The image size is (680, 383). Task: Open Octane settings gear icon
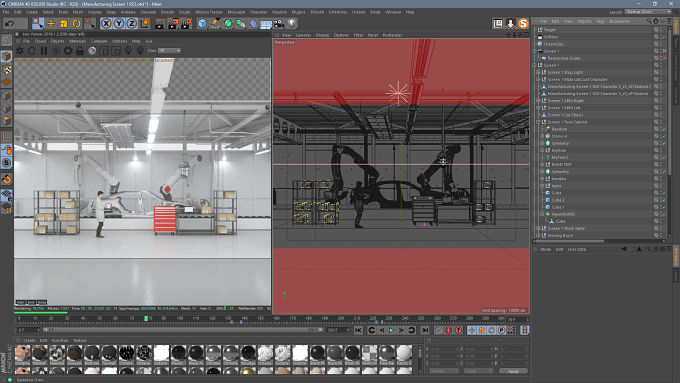68,51
